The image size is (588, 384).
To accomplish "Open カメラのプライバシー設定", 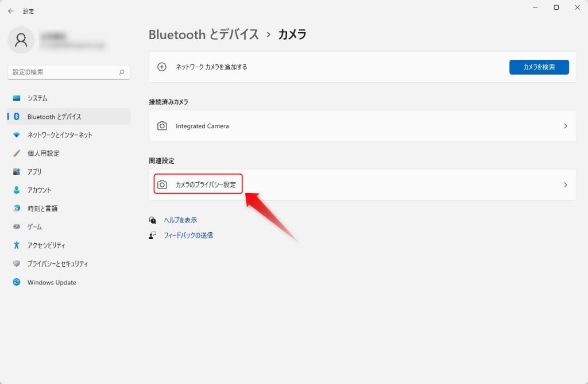I will click(x=363, y=185).
